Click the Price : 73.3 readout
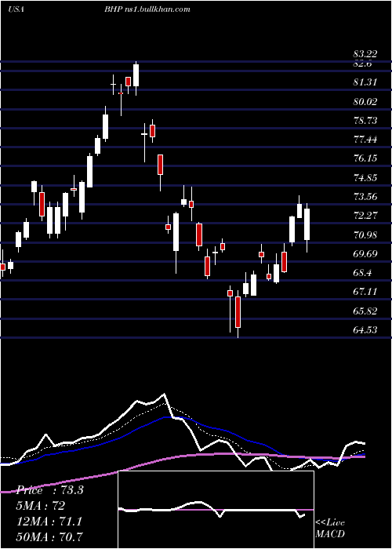Viewport: 392px width, 549px height. pos(49,490)
